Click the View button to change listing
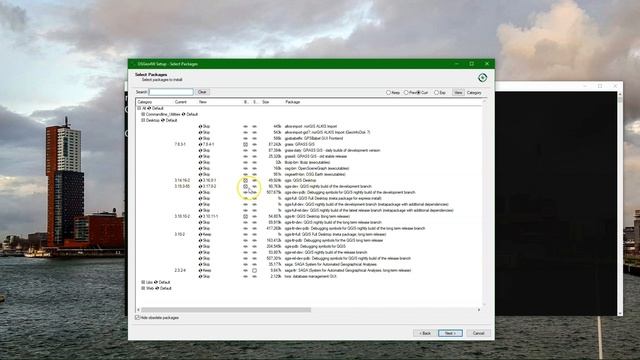Screen dimensions: 640x360 (458, 93)
